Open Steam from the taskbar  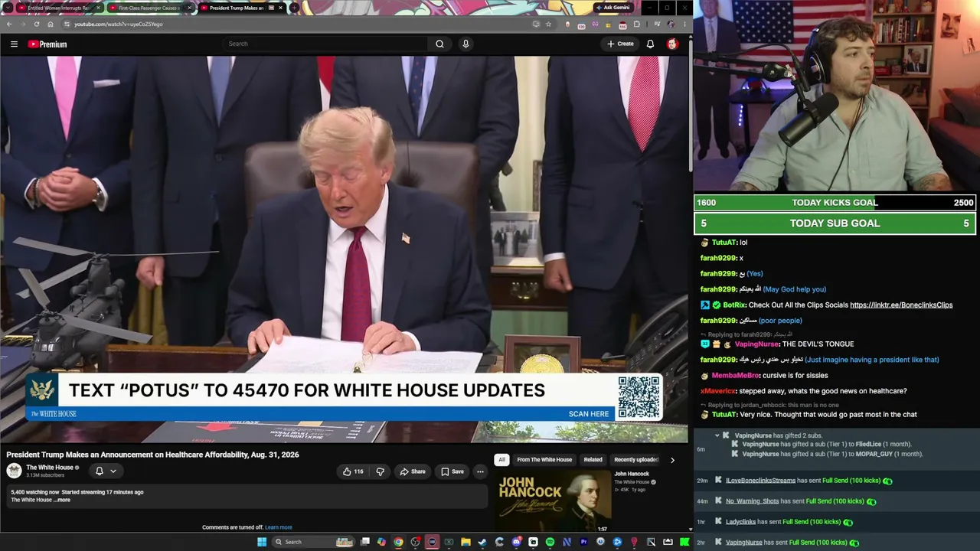(482, 542)
